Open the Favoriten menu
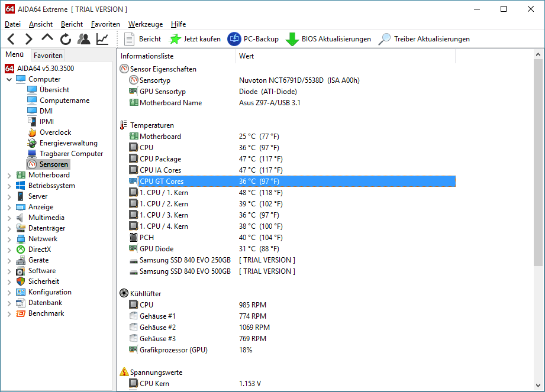 (x=105, y=24)
